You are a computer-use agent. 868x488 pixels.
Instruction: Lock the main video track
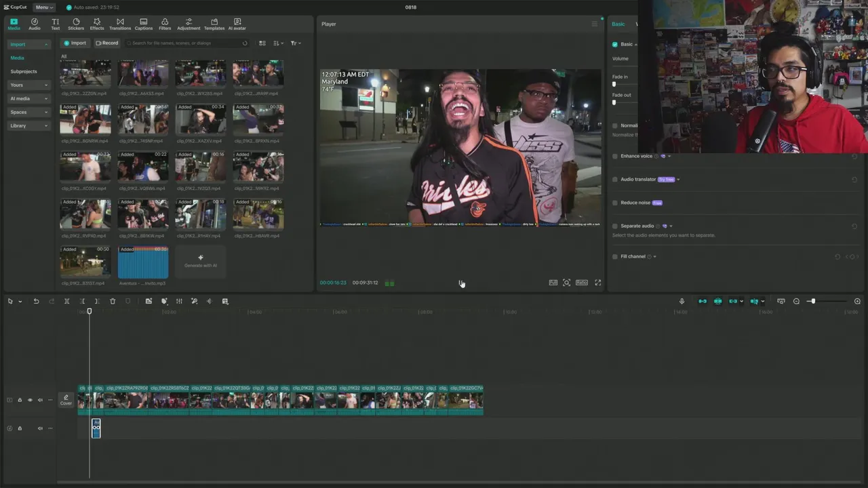(20, 400)
